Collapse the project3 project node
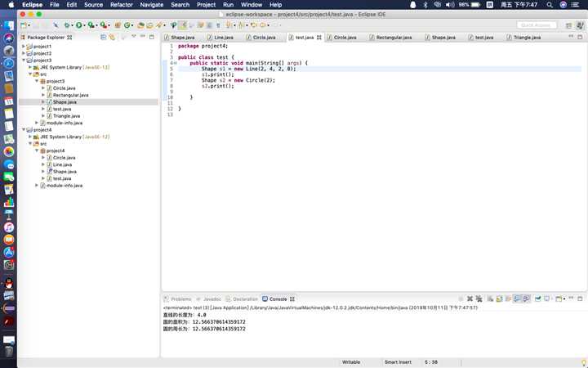Viewport: 588px width, 368px height. (x=24, y=60)
